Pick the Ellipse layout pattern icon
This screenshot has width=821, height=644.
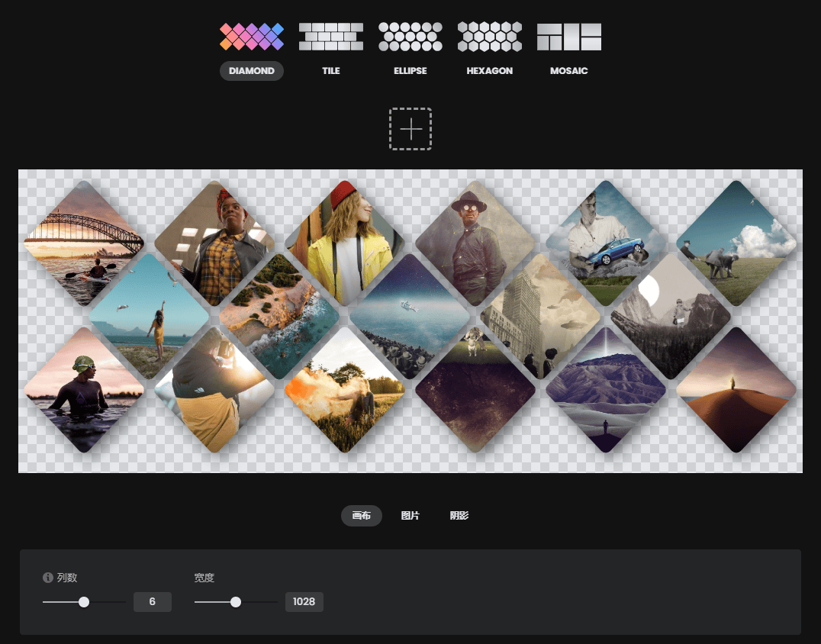tap(410, 37)
